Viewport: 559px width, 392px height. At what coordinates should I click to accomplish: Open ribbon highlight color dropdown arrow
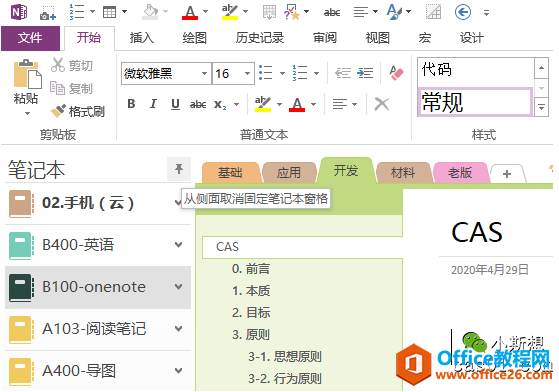pyautogui.click(x=280, y=104)
